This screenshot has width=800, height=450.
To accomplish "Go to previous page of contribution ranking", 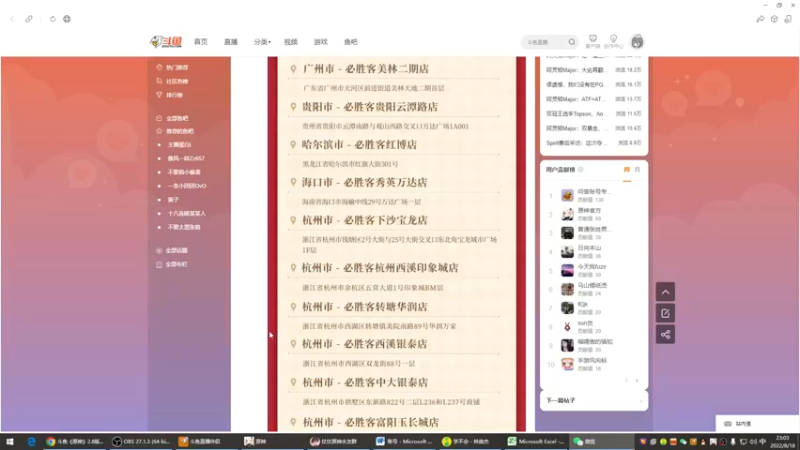I will (x=627, y=381).
